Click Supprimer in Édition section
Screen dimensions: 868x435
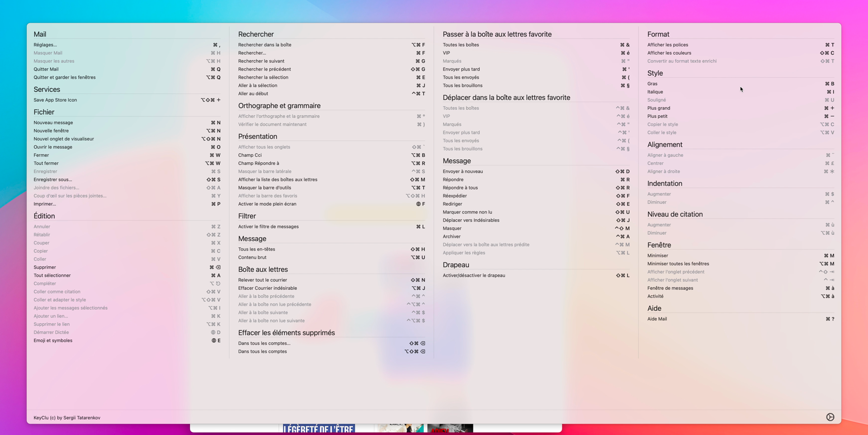click(127, 267)
